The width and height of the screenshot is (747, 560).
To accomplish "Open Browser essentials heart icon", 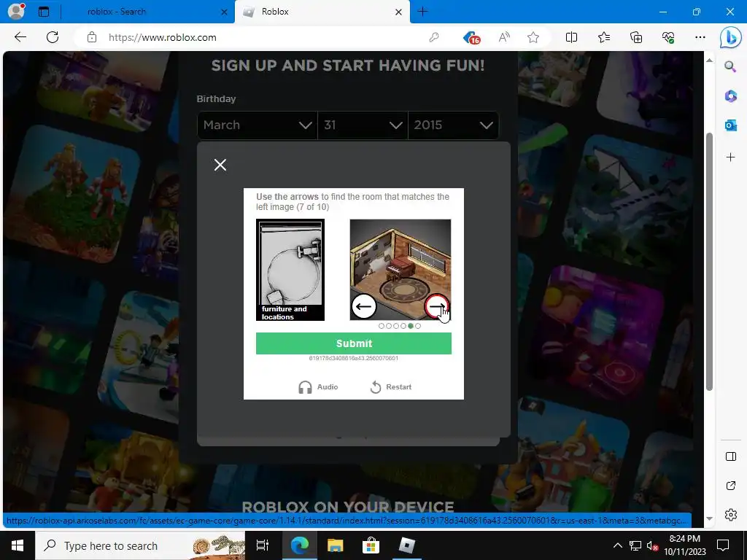I will [668, 37].
